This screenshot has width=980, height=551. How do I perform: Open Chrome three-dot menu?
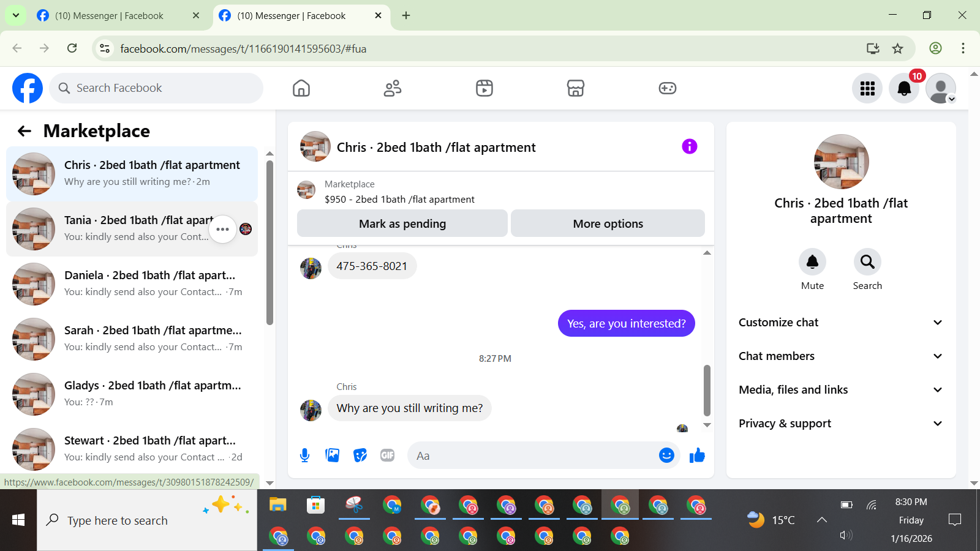point(963,48)
